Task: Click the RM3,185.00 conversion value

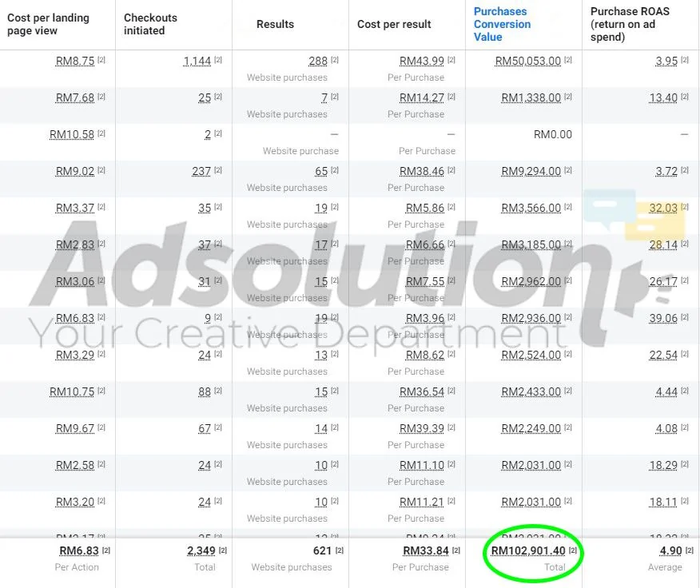Action: (x=531, y=244)
